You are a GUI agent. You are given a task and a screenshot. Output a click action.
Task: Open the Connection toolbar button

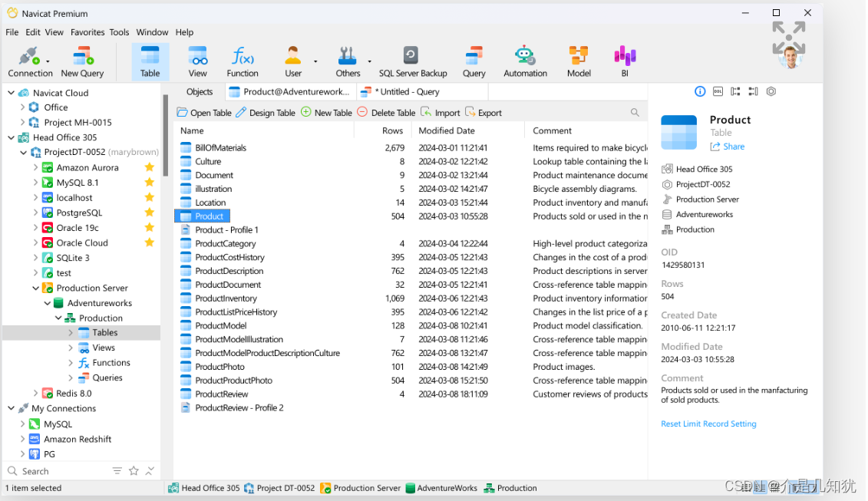click(29, 61)
